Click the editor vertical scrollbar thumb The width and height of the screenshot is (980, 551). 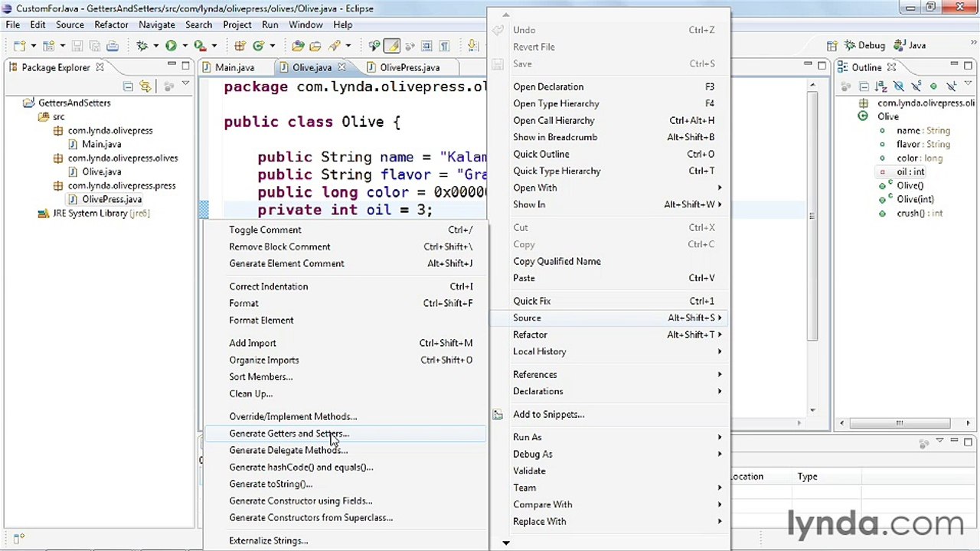tap(812, 217)
